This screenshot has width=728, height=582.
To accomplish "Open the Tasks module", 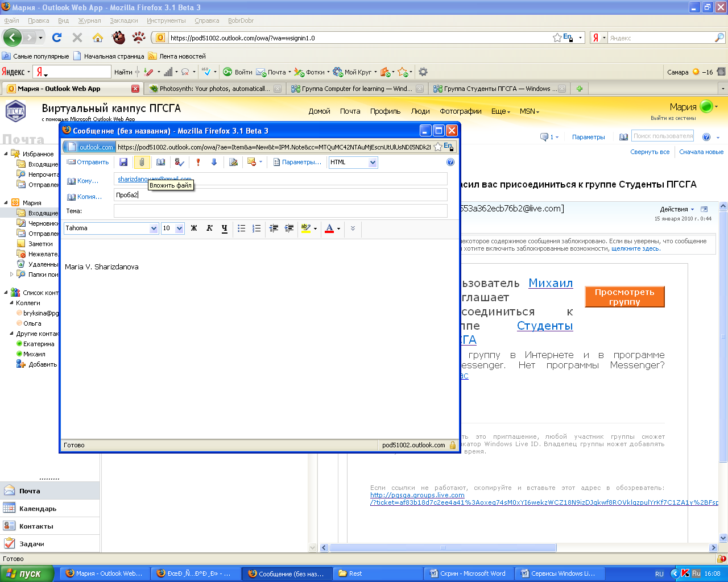I will tap(50, 544).
